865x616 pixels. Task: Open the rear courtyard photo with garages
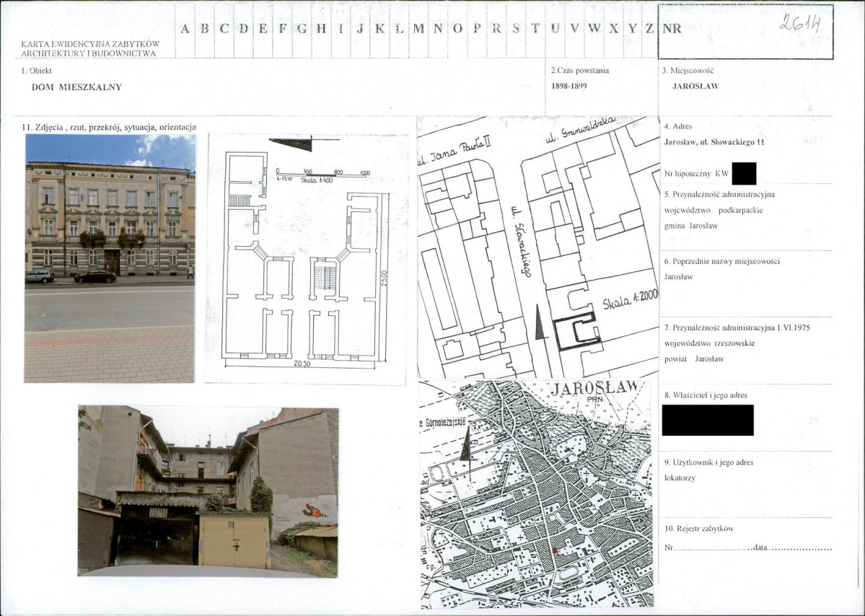208,491
